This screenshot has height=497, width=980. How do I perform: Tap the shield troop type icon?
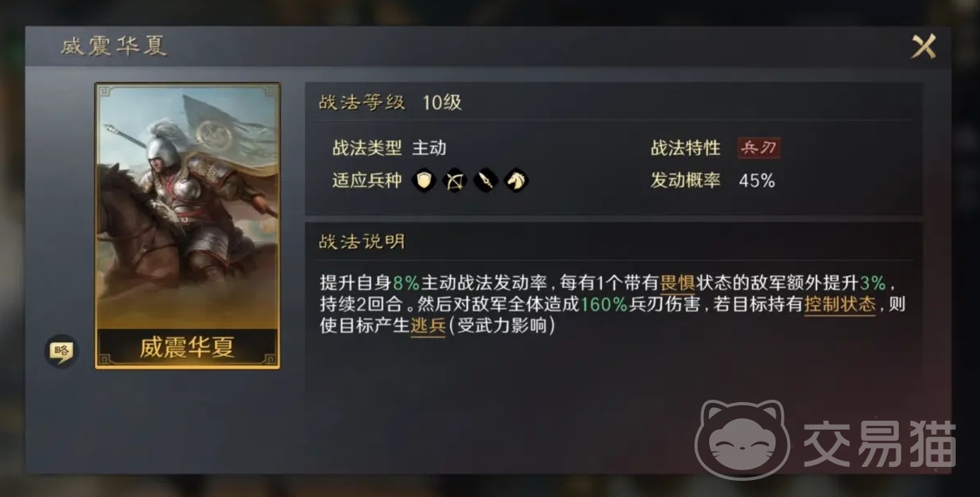tap(423, 180)
